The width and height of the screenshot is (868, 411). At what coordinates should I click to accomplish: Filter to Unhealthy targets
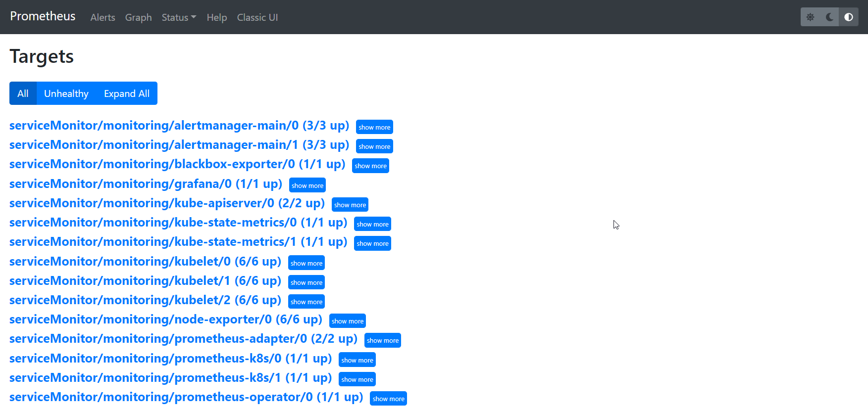coord(66,93)
